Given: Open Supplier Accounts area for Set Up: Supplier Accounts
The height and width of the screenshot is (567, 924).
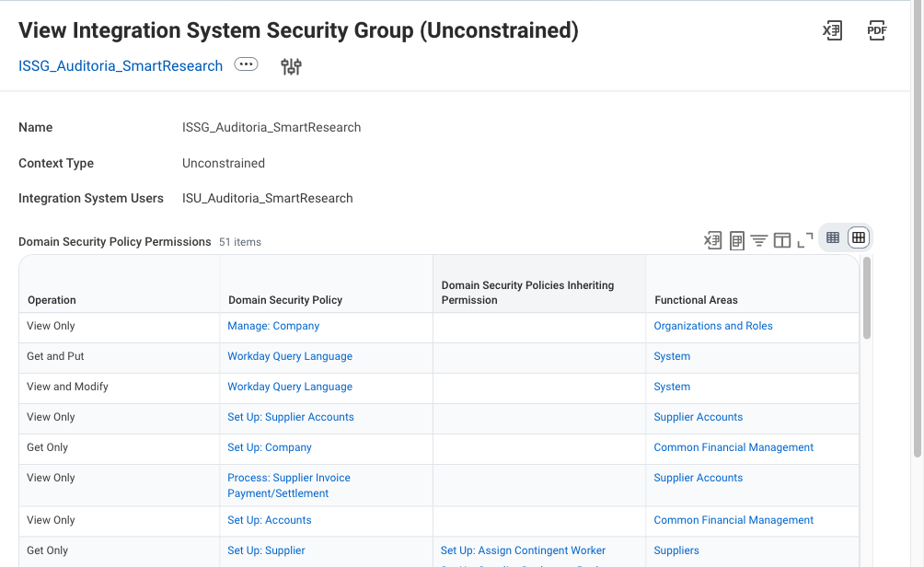Looking at the screenshot, I should (x=698, y=417).
